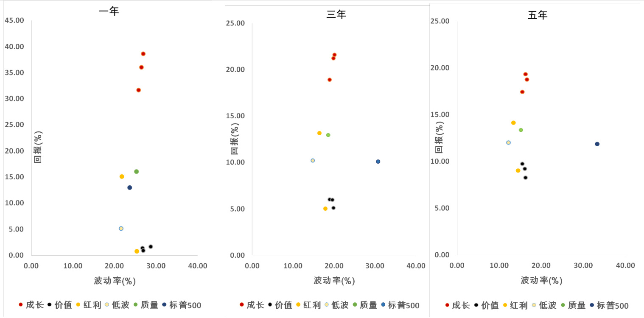Viewport: 644px width, 318px height.
Task: Click the blue 标普500 data point in 三年 chart
Action: click(378, 162)
